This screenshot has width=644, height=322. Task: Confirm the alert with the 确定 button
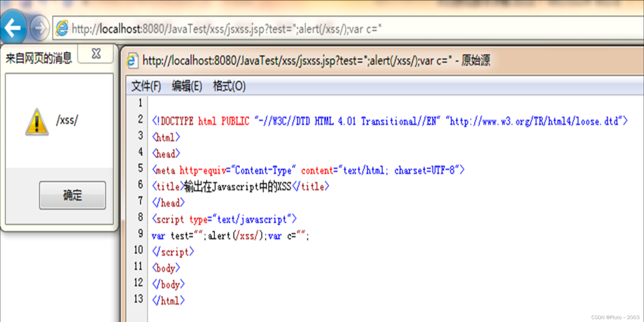[72, 195]
